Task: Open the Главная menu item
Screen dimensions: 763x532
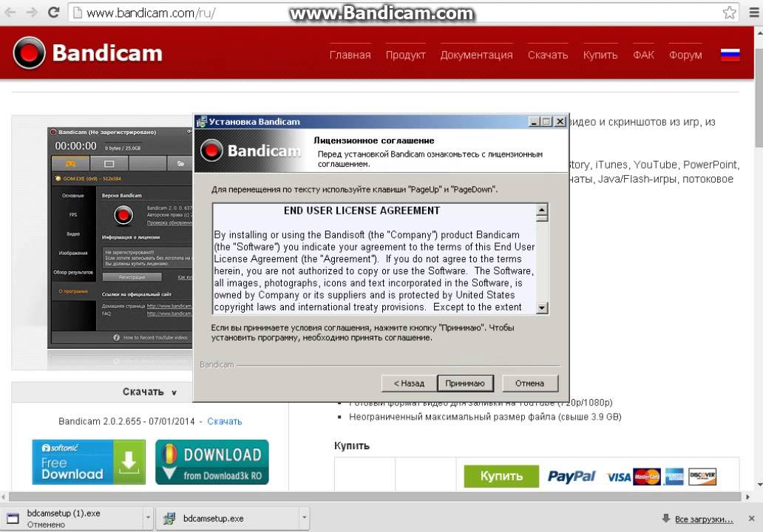Action: pos(350,55)
